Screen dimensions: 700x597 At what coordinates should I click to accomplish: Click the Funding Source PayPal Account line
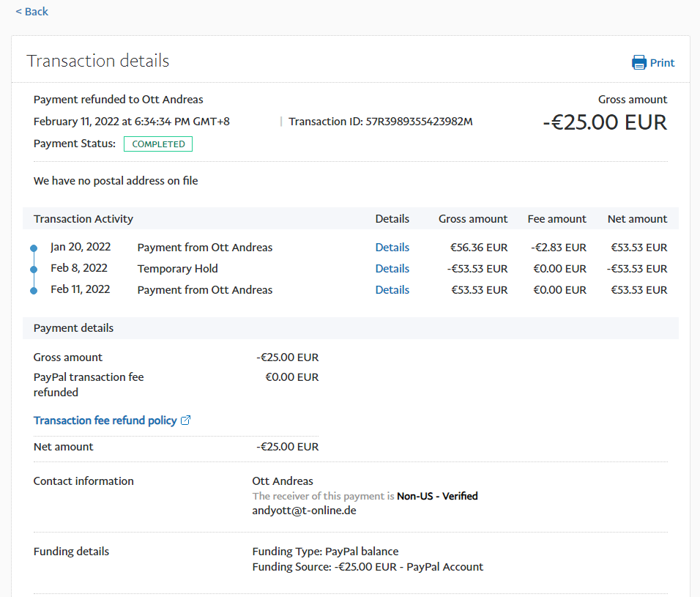click(368, 567)
